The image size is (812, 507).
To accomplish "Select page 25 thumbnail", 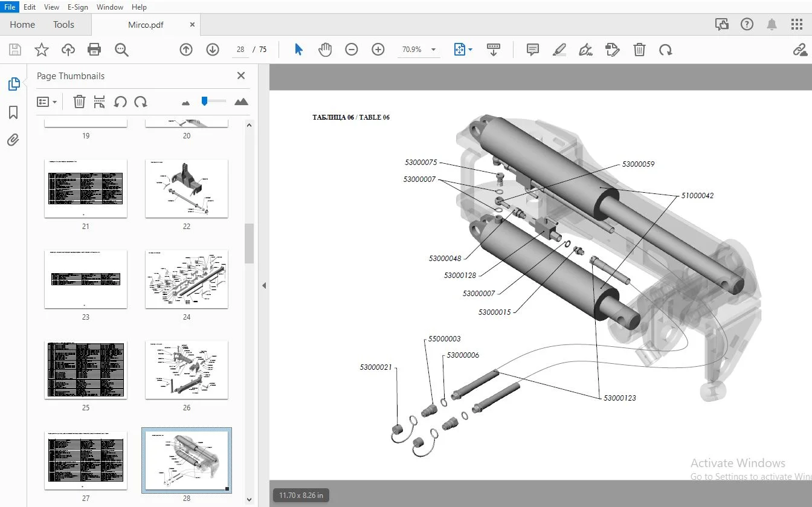I will [x=86, y=370].
